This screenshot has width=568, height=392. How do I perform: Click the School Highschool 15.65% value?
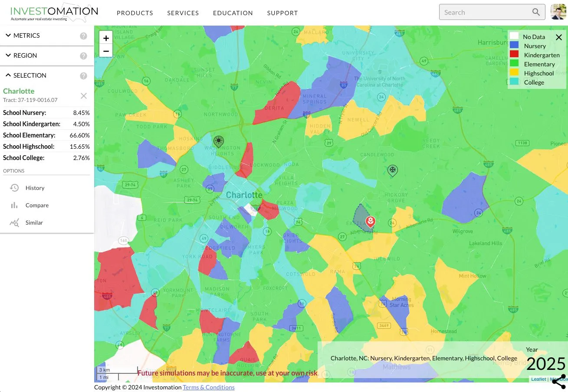pos(79,147)
